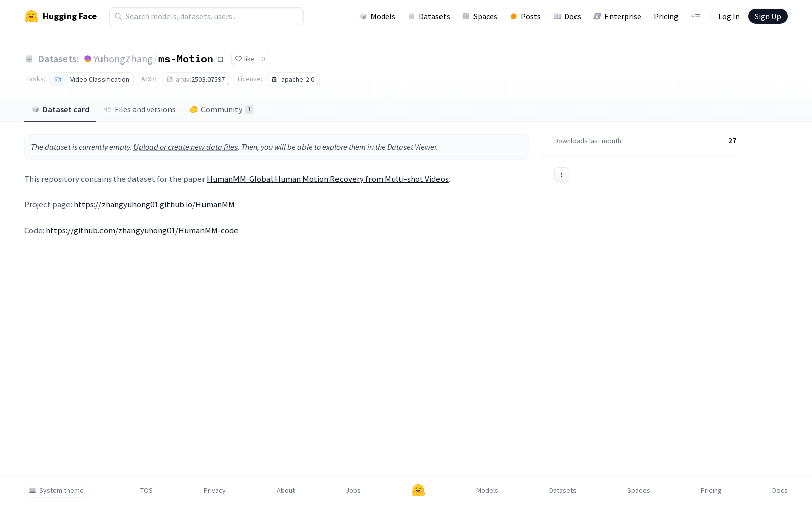Open the Community tab

pos(222,109)
